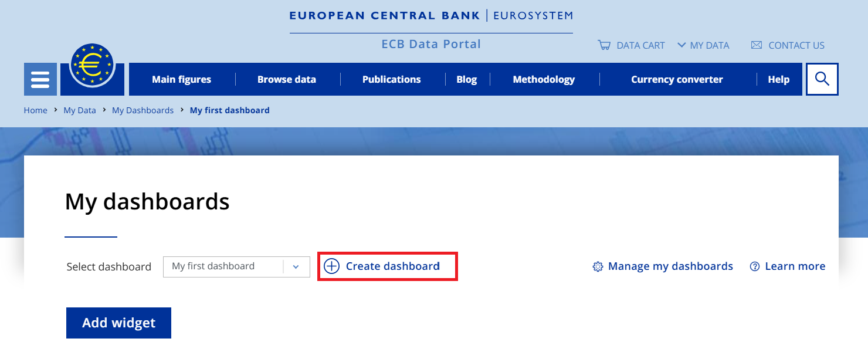Open Manage my dashboards
Viewport: 868px width, 352px height.
click(670, 266)
